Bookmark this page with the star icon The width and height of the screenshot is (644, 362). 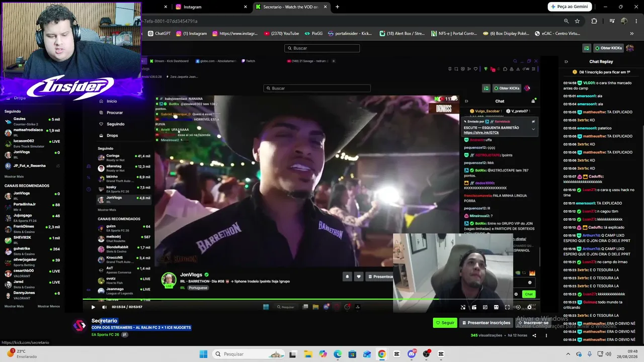[x=577, y=21]
